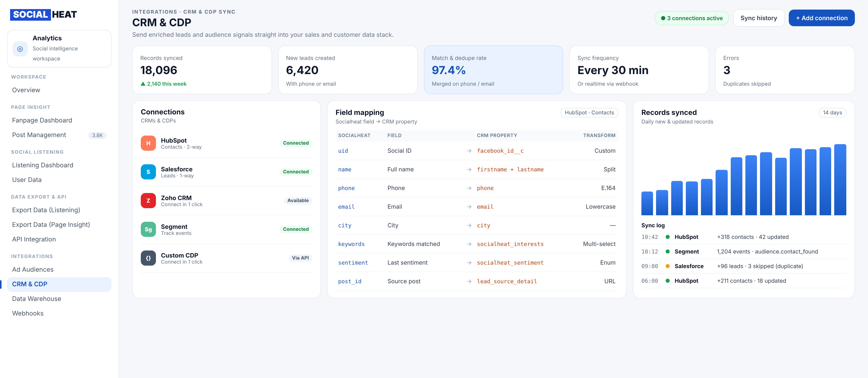Click the 06:00 HubSpot sync log entry
Screen dimensions: 868x378
(x=743, y=281)
